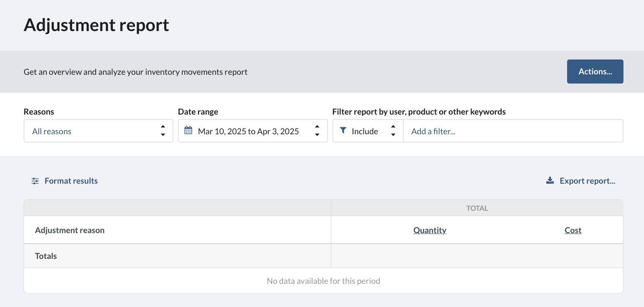Image resolution: width=644 pixels, height=307 pixels.
Task: Click the funnel filter icon
Action: click(343, 131)
